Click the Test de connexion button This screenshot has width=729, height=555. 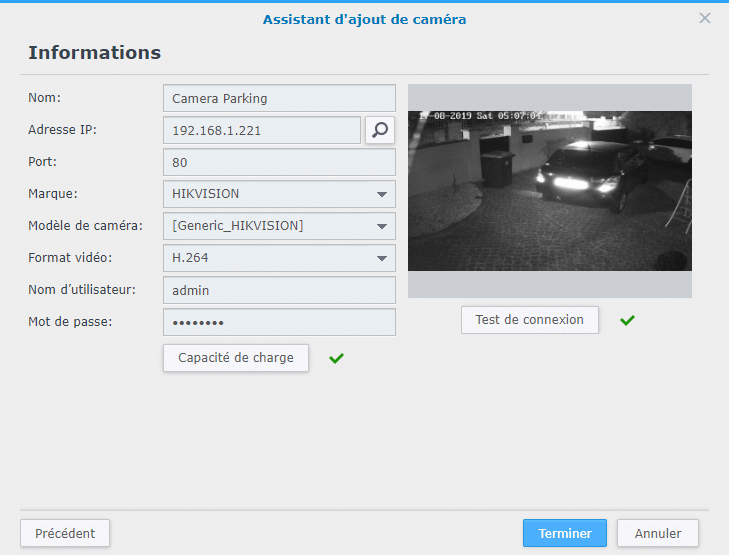click(x=530, y=320)
